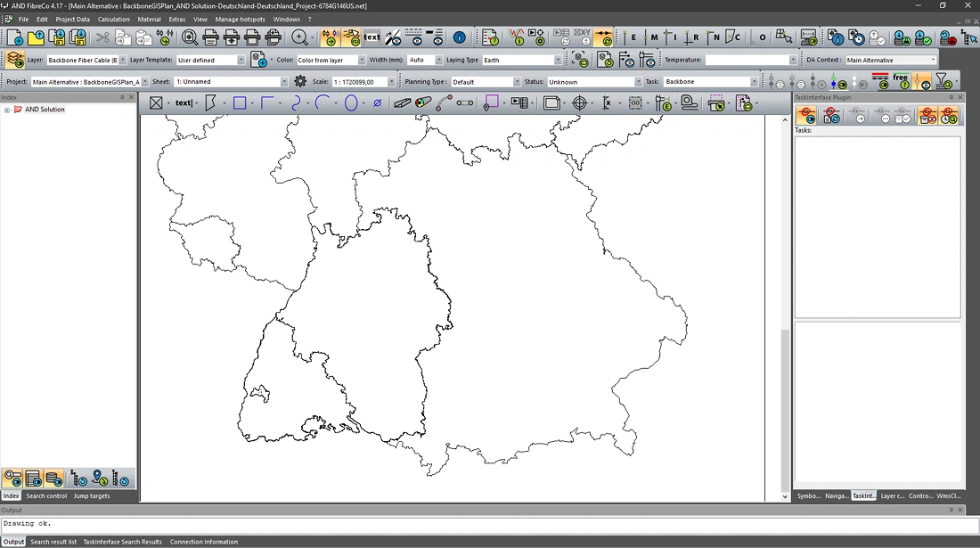Click the scissors cut icon
The height and width of the screenshot is (548, 980).
click(102, 37)
